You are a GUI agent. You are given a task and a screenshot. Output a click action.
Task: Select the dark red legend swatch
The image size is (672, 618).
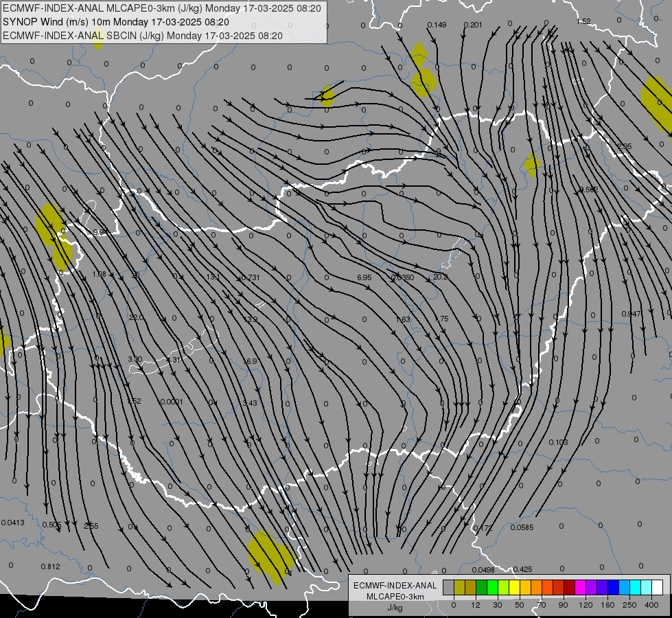point(570,587)
